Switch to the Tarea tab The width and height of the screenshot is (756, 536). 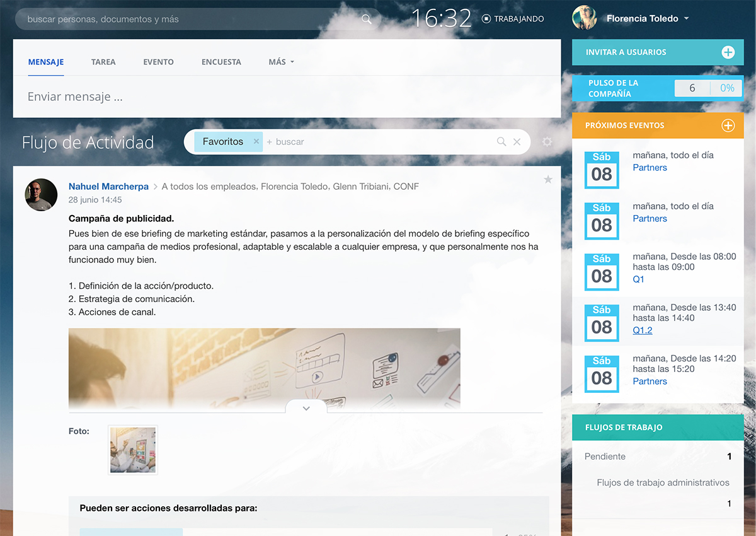[103, 62]
